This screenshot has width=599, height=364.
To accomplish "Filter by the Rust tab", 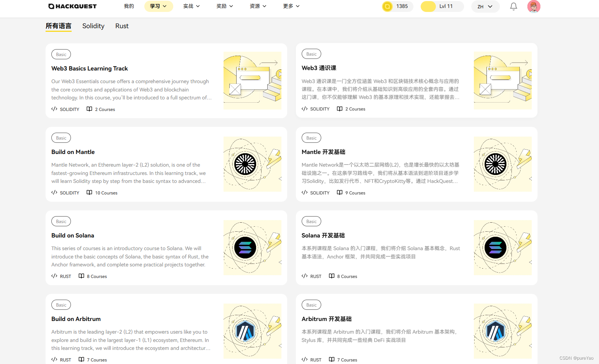I will 122,26.
